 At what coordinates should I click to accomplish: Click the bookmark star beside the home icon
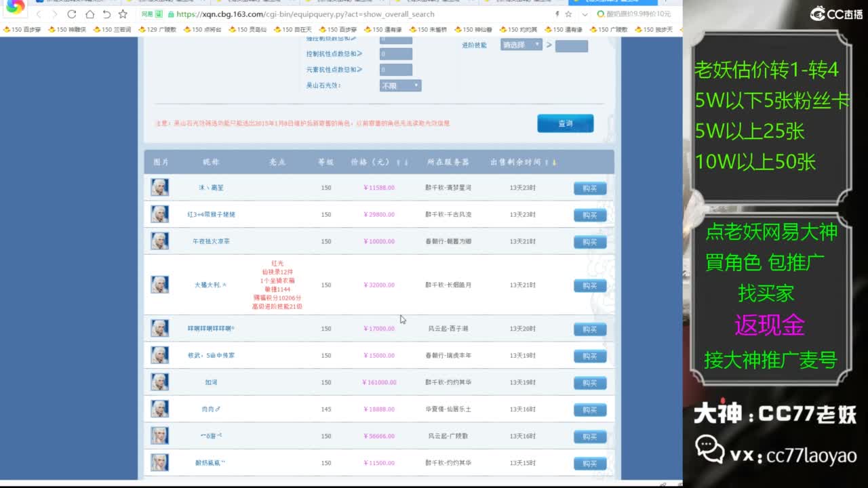coord(123,14)
